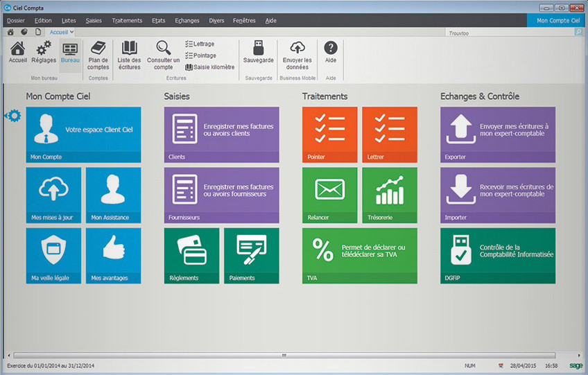Screen dimensions: 588x375
Task: Click the small home icon in quick bar
Action: click(x=10, y=33)
